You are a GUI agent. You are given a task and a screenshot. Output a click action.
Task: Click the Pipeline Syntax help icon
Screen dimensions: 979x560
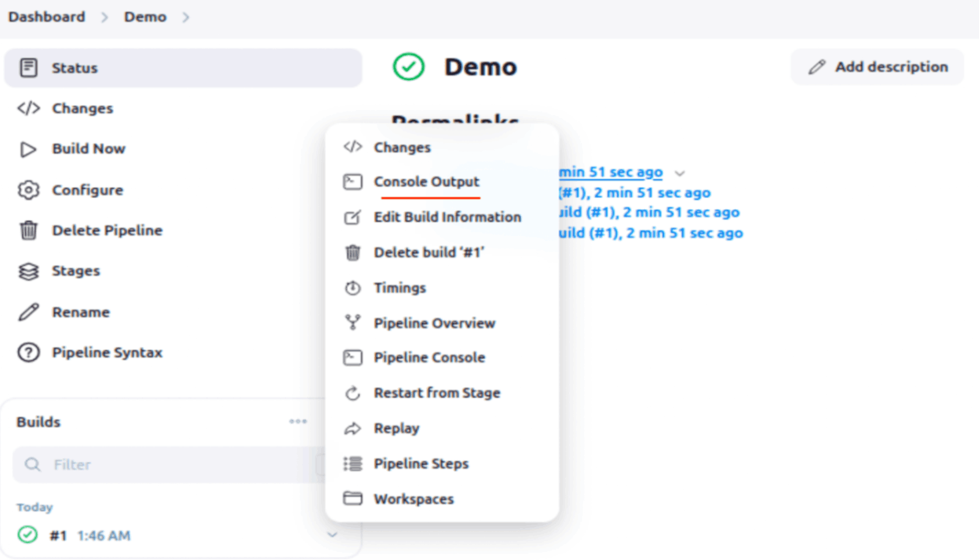click(28, 353)
